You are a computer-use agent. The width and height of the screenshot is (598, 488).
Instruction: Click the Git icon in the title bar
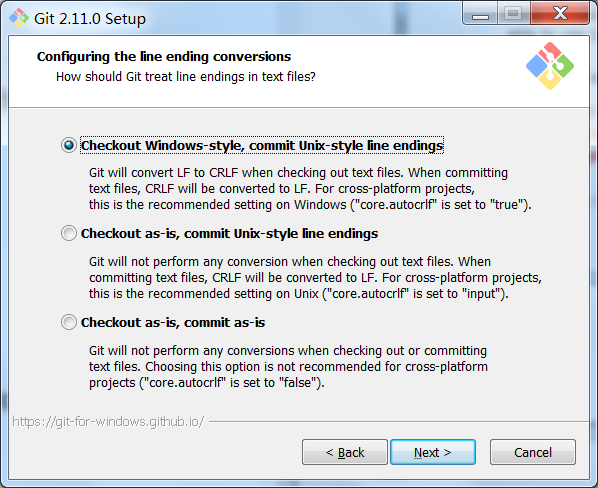[x=19, y=18]
